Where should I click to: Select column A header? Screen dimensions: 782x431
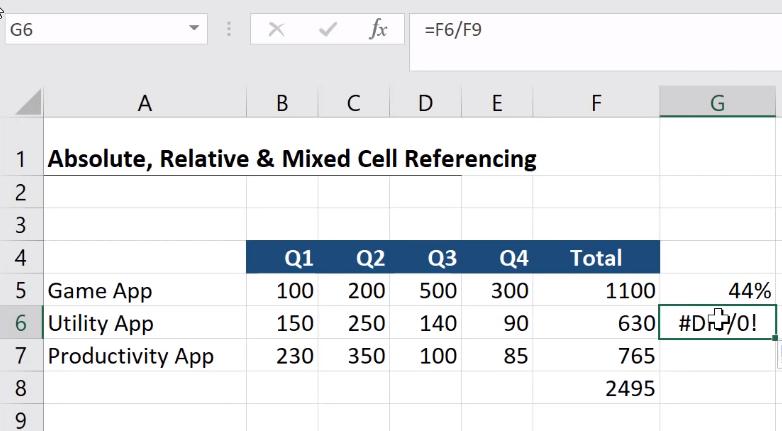(x=145, y=102)
